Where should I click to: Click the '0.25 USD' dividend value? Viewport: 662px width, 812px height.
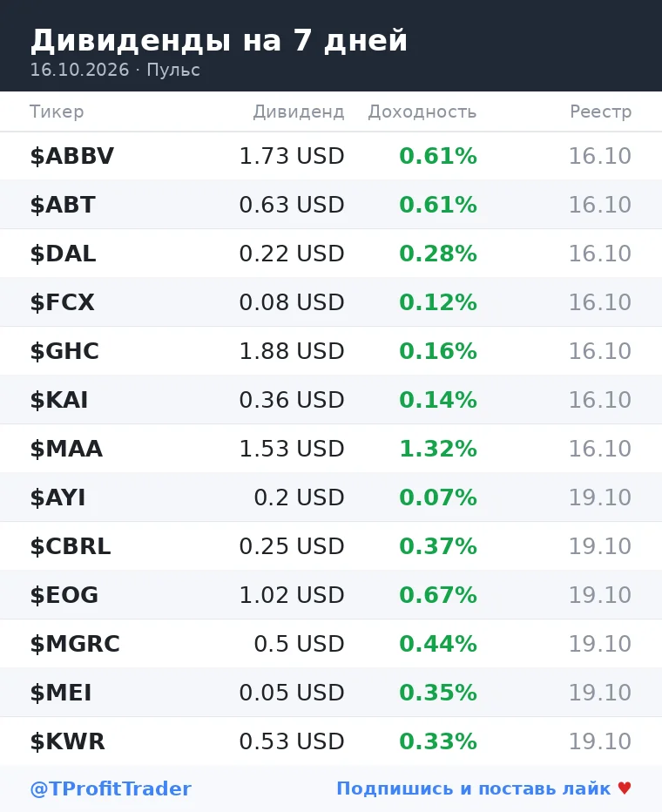pyautogui.click(x=292, y=546)
